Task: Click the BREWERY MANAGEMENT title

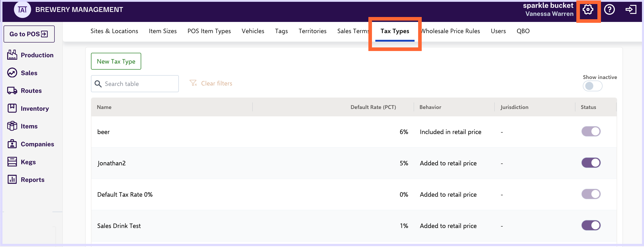Action: click(79, 10)
